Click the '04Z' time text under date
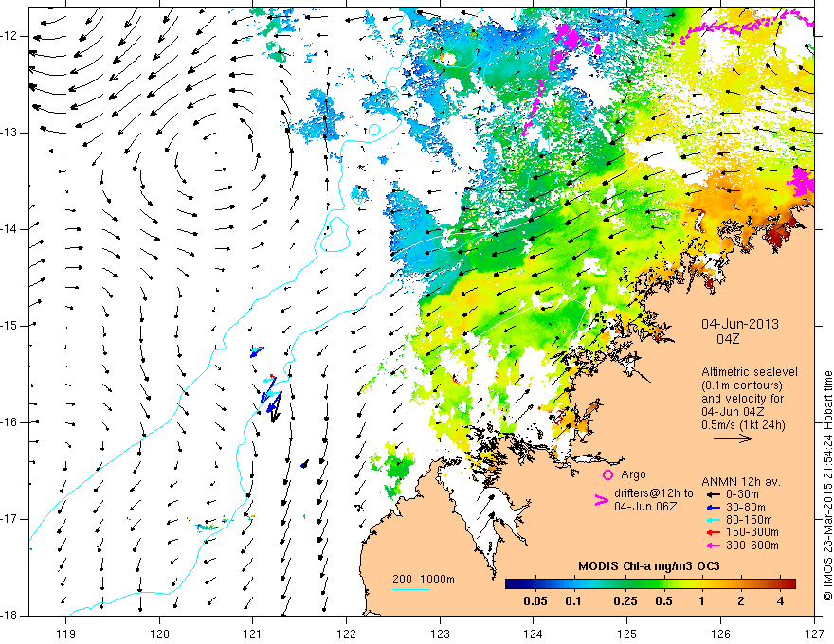This screenshot has height=644, width=834. 728,339
